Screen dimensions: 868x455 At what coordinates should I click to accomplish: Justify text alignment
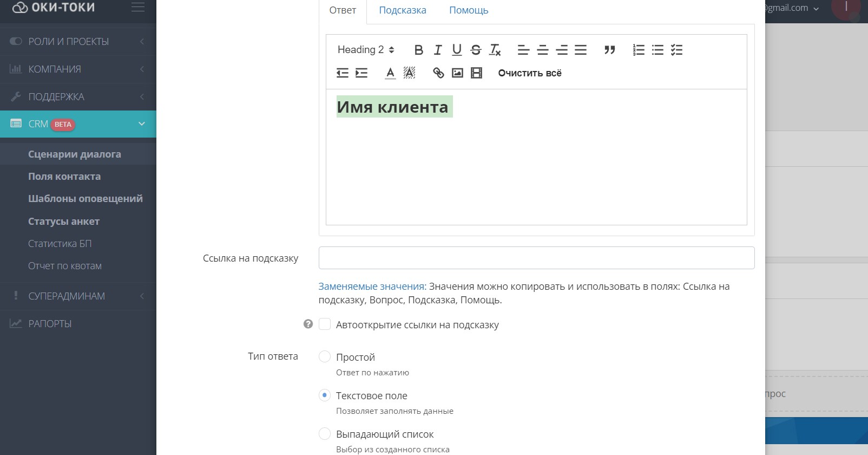tap(581, 50)
